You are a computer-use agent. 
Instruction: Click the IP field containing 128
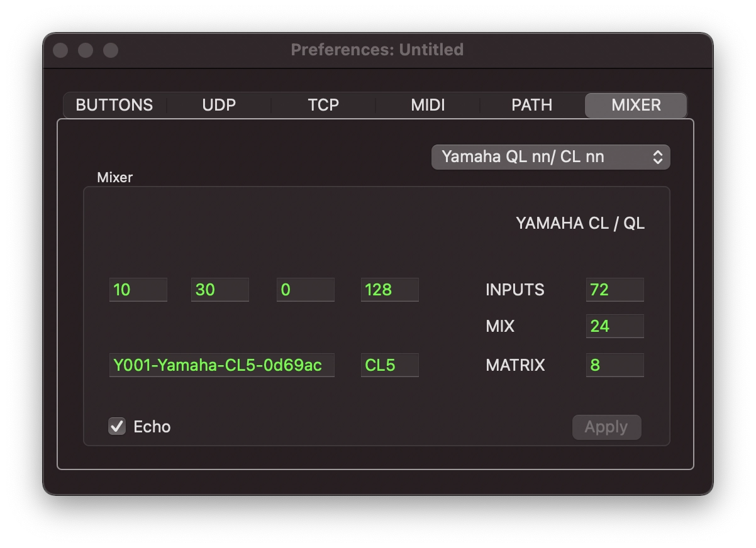(390, 290)
